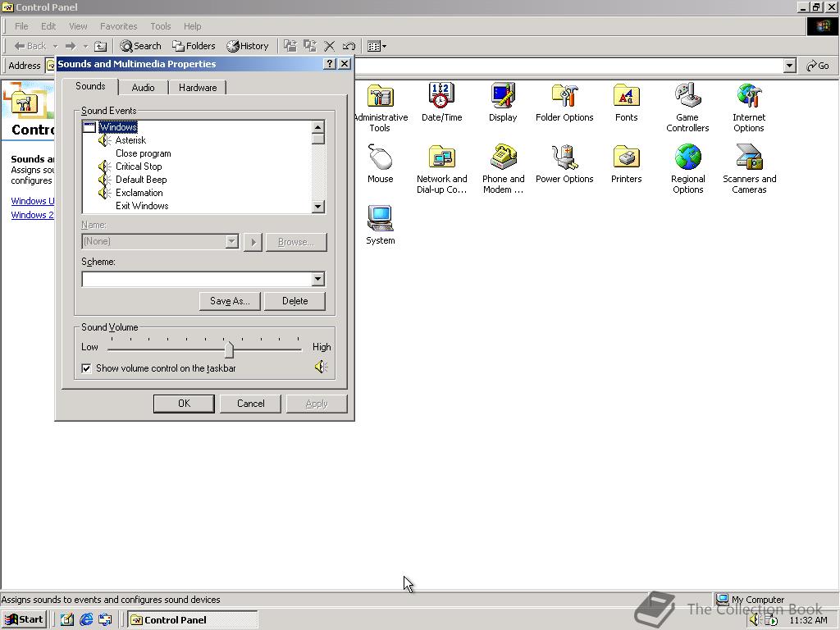This screenshot has width=840, height=630.
Task: Open the sound Name dropdown
Action: pos(231,242)
